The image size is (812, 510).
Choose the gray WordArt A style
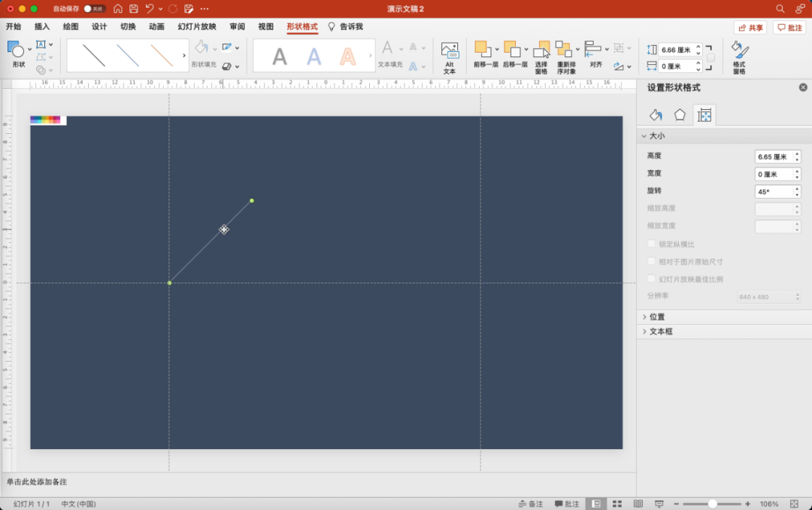(x=280, y=56)
